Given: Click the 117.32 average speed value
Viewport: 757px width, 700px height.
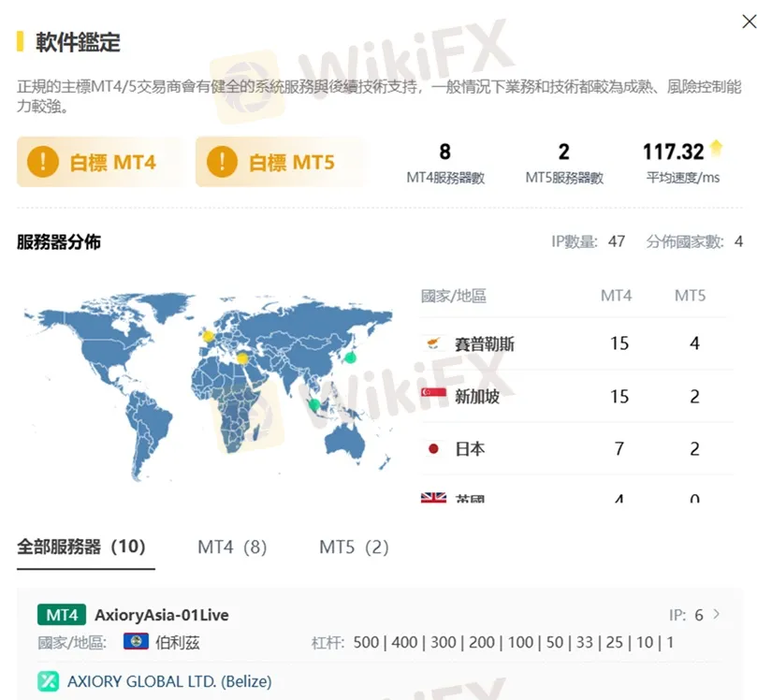Looking at the screenshot, I should pyautogui.click(x=674, y=152).
